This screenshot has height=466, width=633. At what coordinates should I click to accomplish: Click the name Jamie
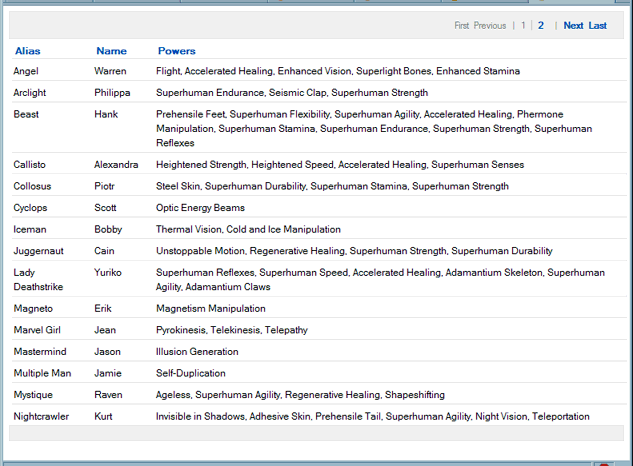click(x=108, y=373)
